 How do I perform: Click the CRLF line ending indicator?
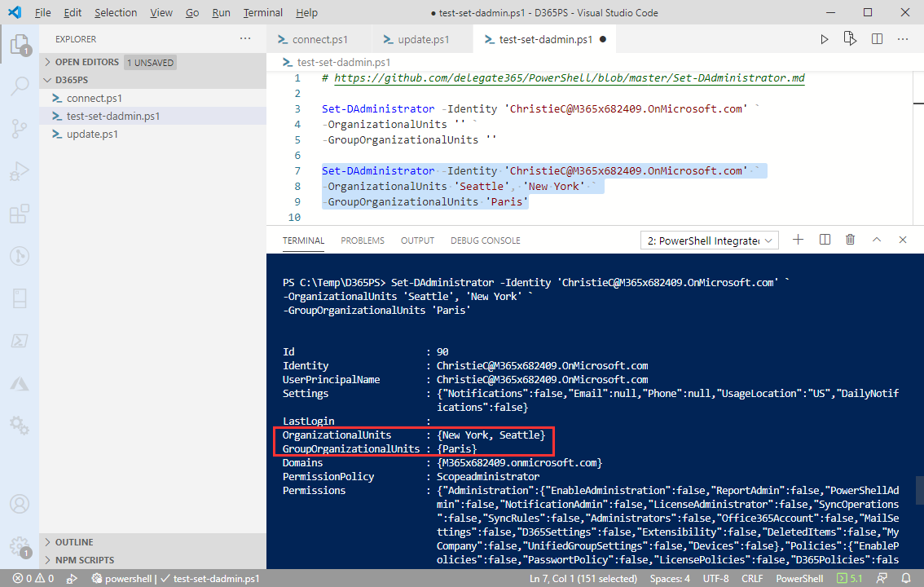coord(752,578)
